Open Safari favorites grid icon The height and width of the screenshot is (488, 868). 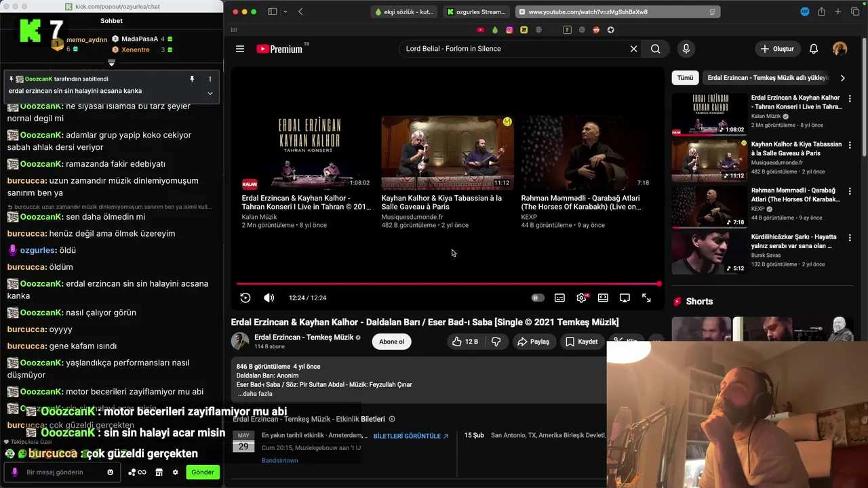(234, 30)
